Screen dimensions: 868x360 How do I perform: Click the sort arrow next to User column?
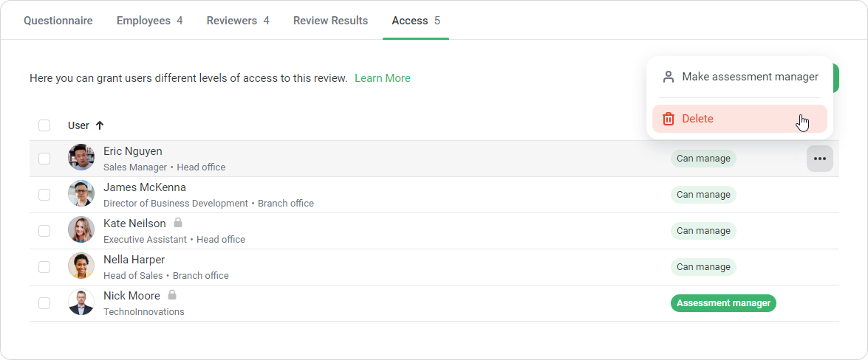point(100,125)
